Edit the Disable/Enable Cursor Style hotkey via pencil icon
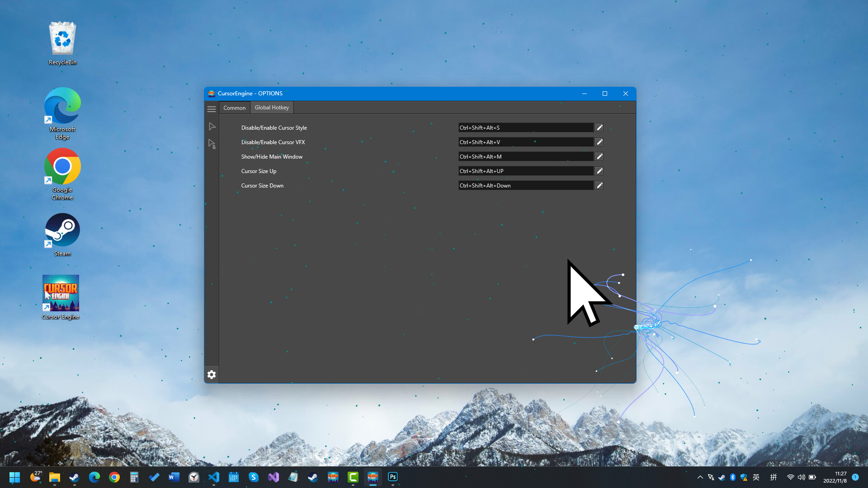Viewport: 868px width, 488px height. coord(599,127)
